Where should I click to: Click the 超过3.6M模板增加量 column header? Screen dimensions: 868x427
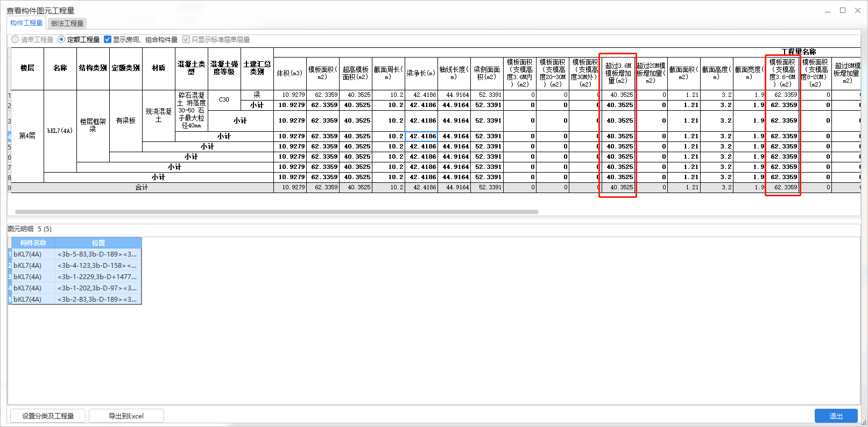point(618,73)
